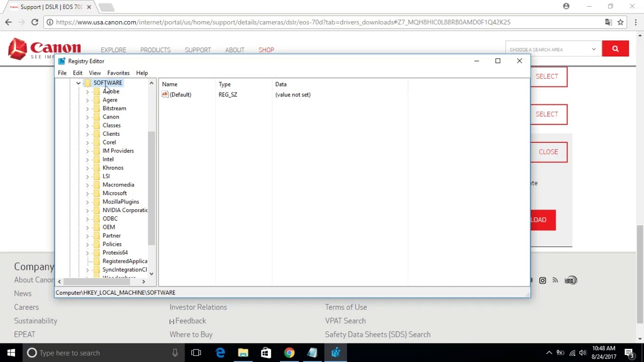
Task: Click the translate icon in address bar
Action: 608,22
